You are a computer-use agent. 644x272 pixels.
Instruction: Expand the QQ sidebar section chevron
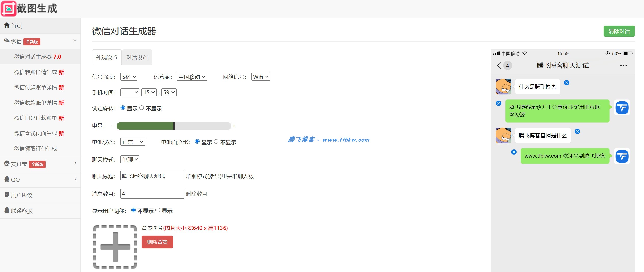pyautogui.click(x=75, y=179)
